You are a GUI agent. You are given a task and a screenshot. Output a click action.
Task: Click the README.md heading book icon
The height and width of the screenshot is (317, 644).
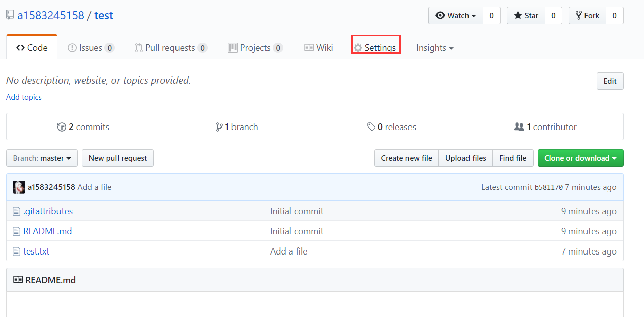(x=18, y=280)
